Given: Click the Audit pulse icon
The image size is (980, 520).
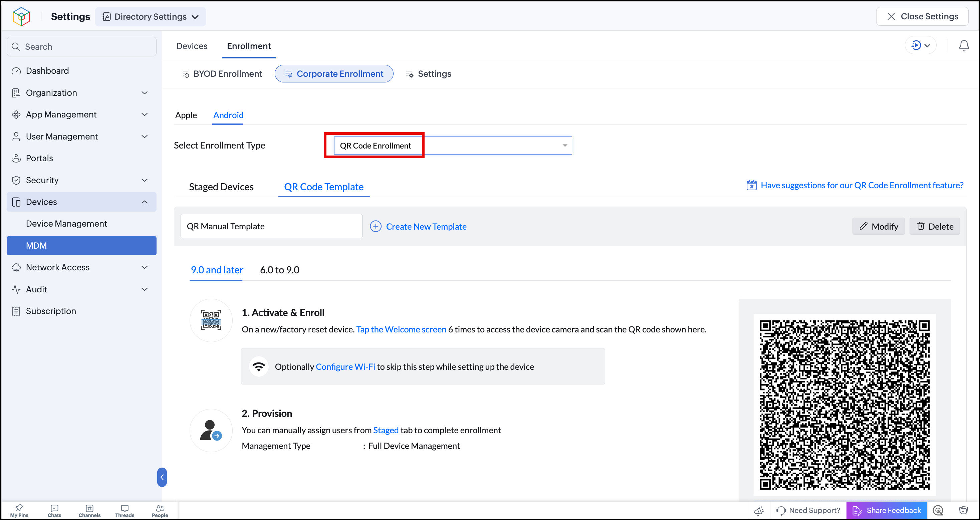Looking at the screenshot, I should point(16,289).
